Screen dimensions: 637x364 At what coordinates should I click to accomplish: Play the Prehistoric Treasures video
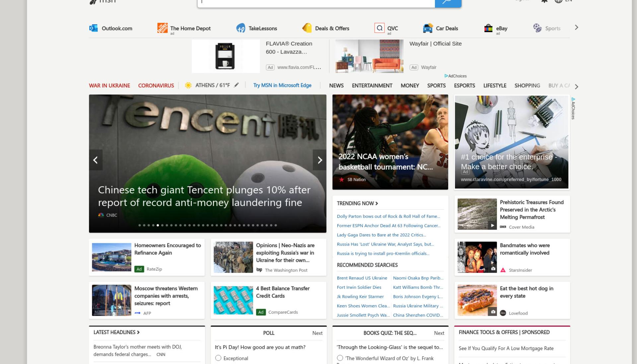[492, 225]
